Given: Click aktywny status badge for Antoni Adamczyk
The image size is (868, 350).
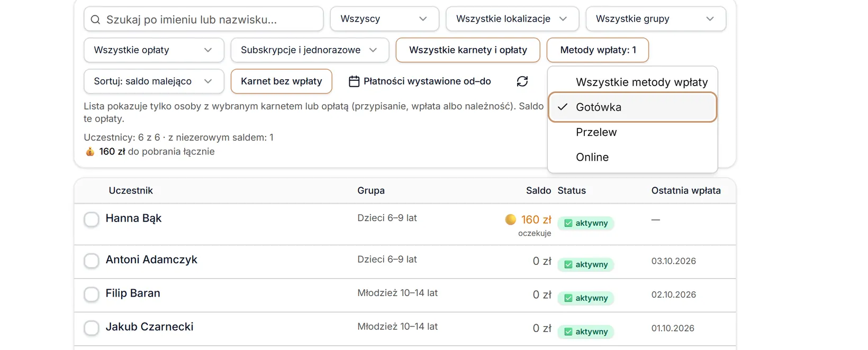Looking at the screenshot, I should click(585, 264).
